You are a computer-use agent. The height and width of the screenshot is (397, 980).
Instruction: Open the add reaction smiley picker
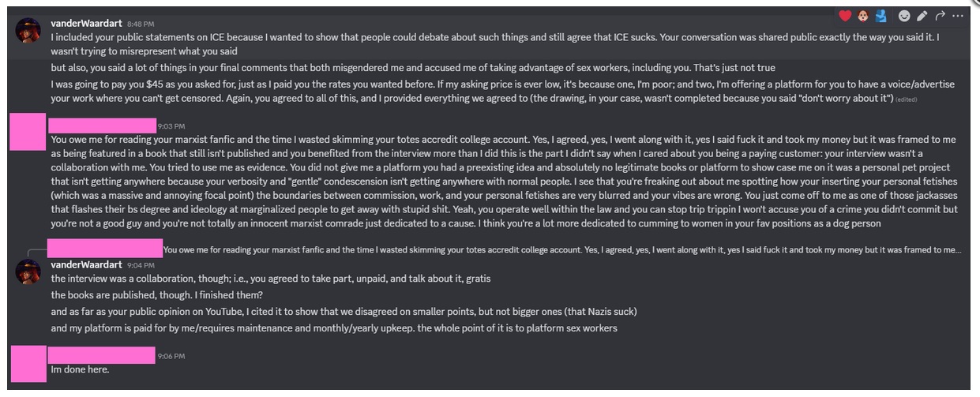point(904,16)
